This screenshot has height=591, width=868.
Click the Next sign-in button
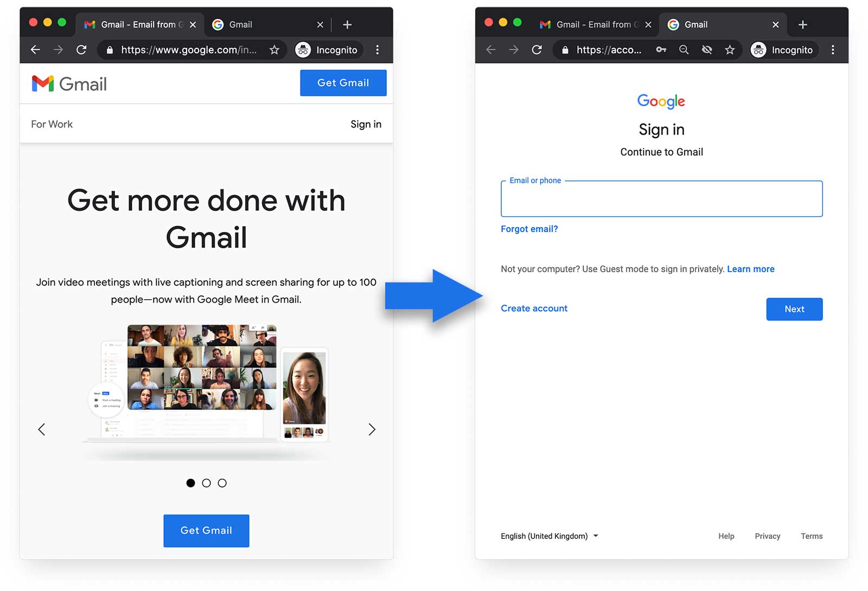(x=794, y=309)
